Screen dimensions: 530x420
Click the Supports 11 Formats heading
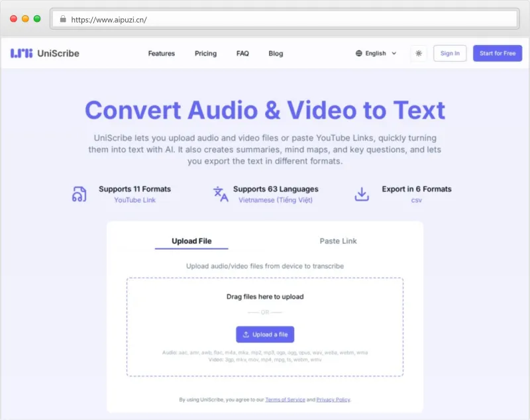(134, 189)
